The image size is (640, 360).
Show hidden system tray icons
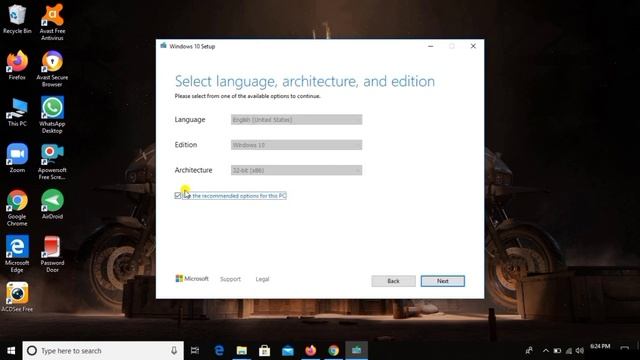click(x=546, y=351)
